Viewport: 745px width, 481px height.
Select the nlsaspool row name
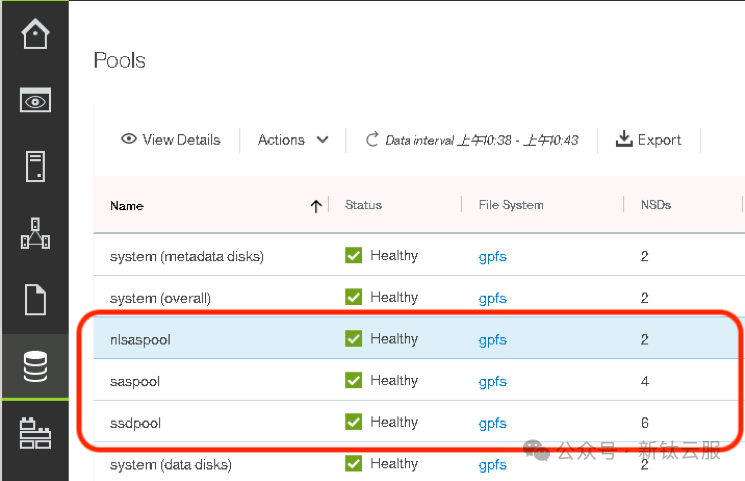tap(140, 340)
